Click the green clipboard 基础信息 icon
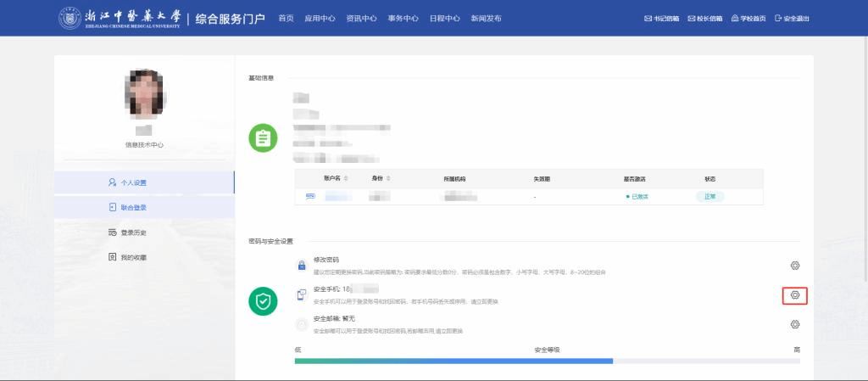 [x=263, y=138]
